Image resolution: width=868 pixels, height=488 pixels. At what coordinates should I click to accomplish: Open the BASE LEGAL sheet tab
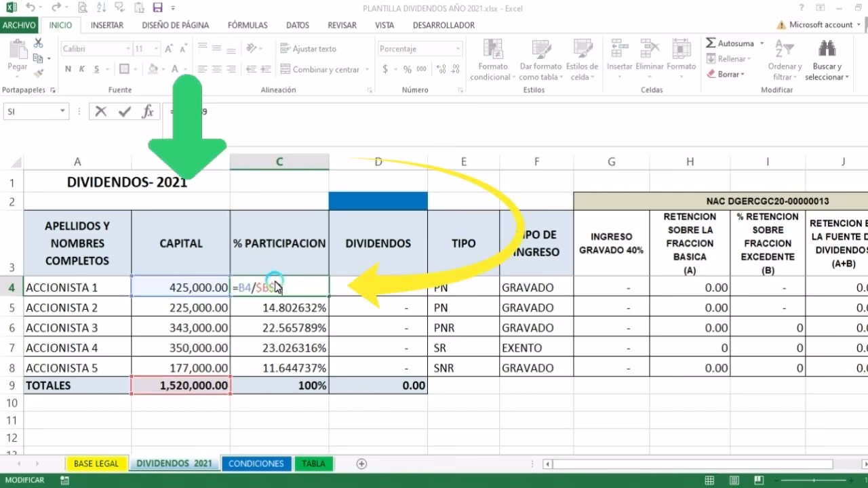(x=96, y=463)
